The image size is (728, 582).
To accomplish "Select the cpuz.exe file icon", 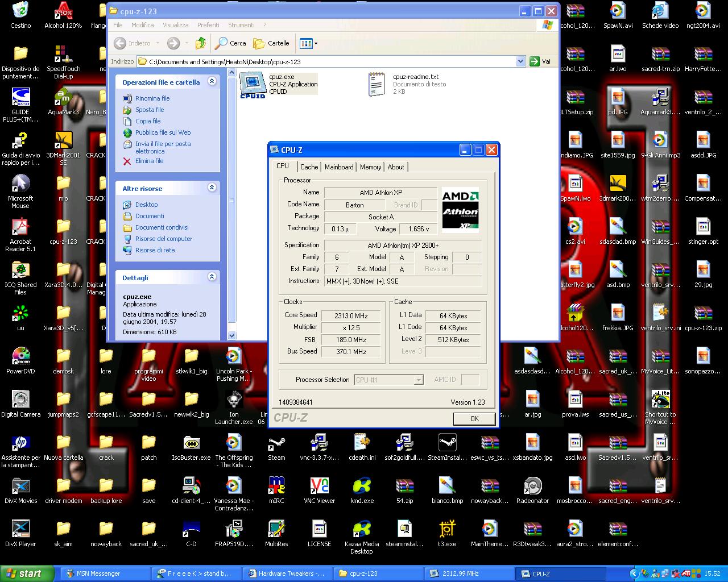I will [x=253, y=85].
